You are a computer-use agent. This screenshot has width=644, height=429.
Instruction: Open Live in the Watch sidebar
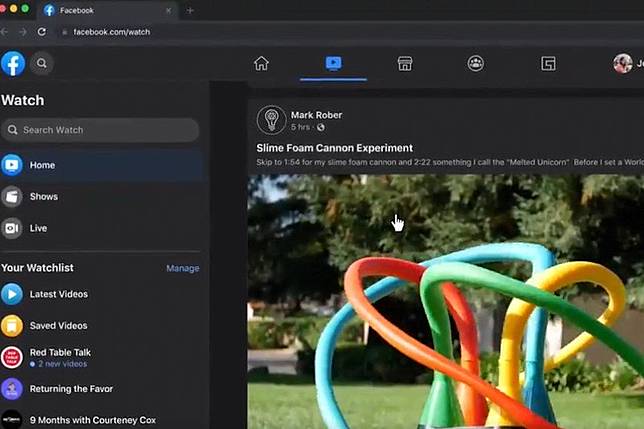pyautogui.click(x=39, y=228)
